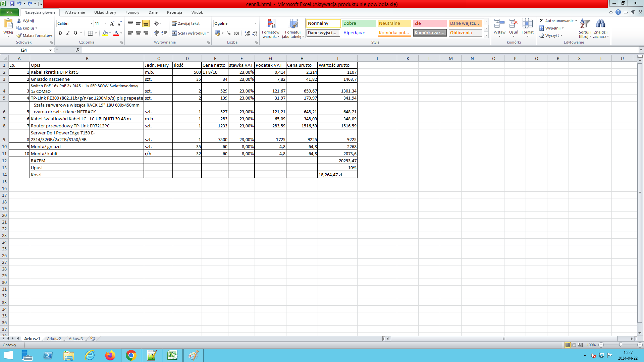This screenshot has width=644, height=362.
Task: Expand the formula bar
Action: 641,50
